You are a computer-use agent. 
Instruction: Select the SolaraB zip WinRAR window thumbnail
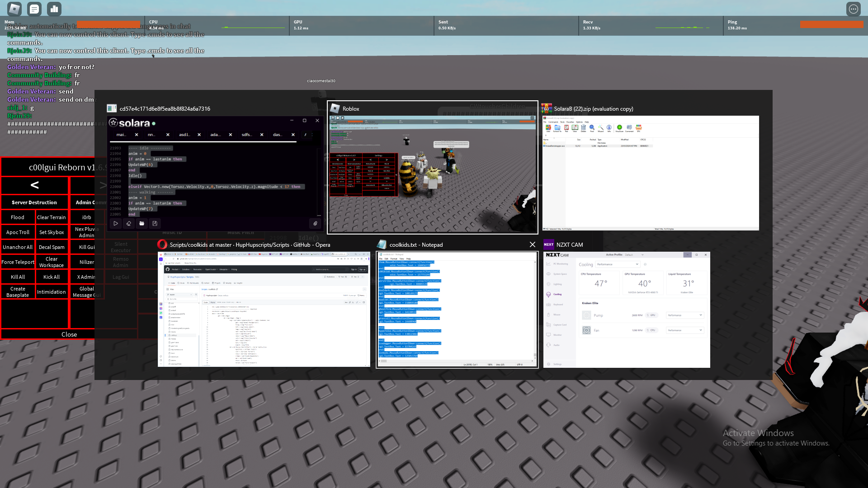click(651, 173)
